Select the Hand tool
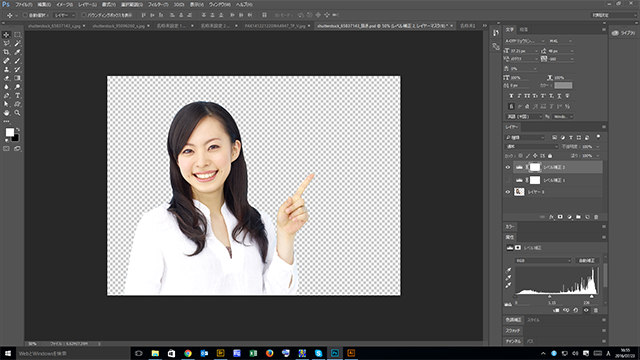This screenshot has width=640, height=360. tap(6, 113)
